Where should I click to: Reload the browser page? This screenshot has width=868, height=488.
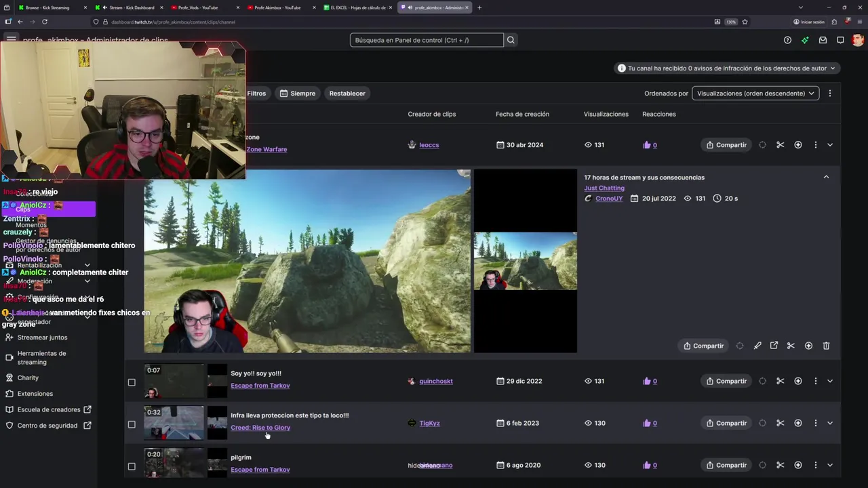[44, 22]
